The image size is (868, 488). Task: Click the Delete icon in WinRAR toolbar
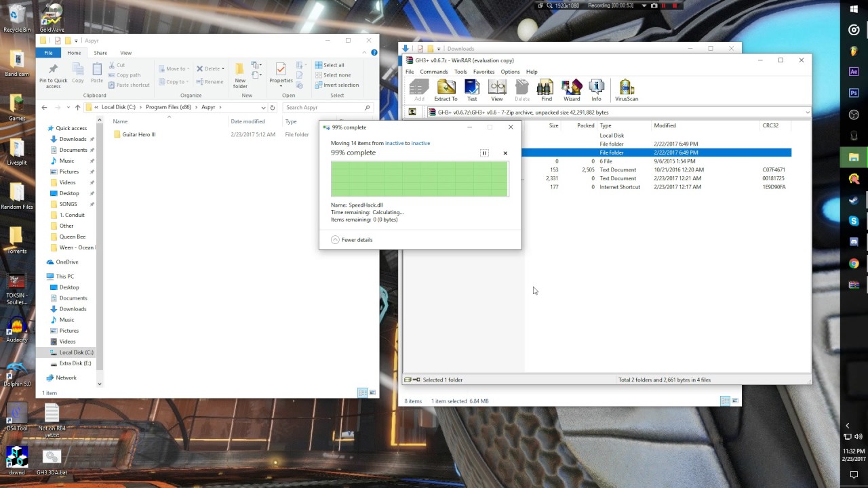pyautogui.click(x=522, y=90)
